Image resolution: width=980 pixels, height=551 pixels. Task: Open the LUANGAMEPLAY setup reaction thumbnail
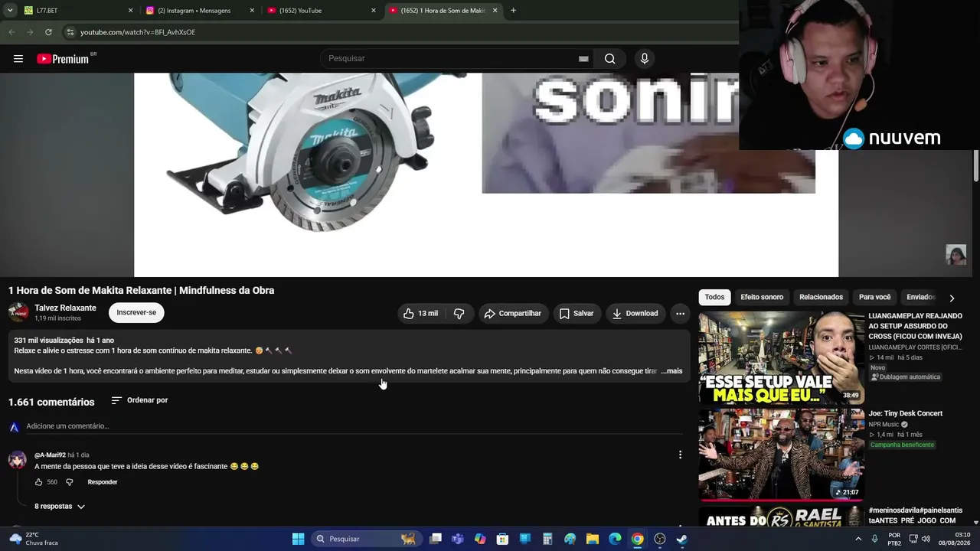pos(782,357)
